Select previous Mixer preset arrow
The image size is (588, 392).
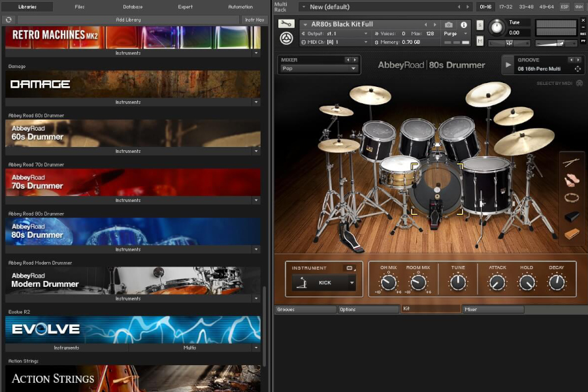tap(348, 59)
